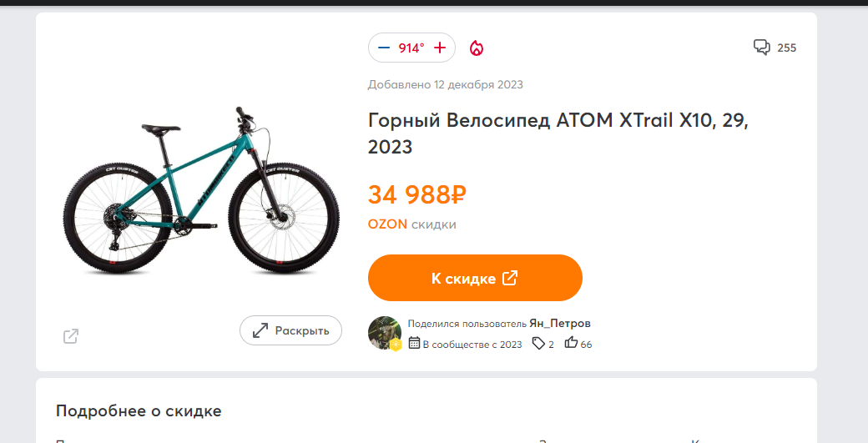Open the "OZON скидки" merchant link
The width and height of the screenshot is (868, 443).
[x=412, y=224]
